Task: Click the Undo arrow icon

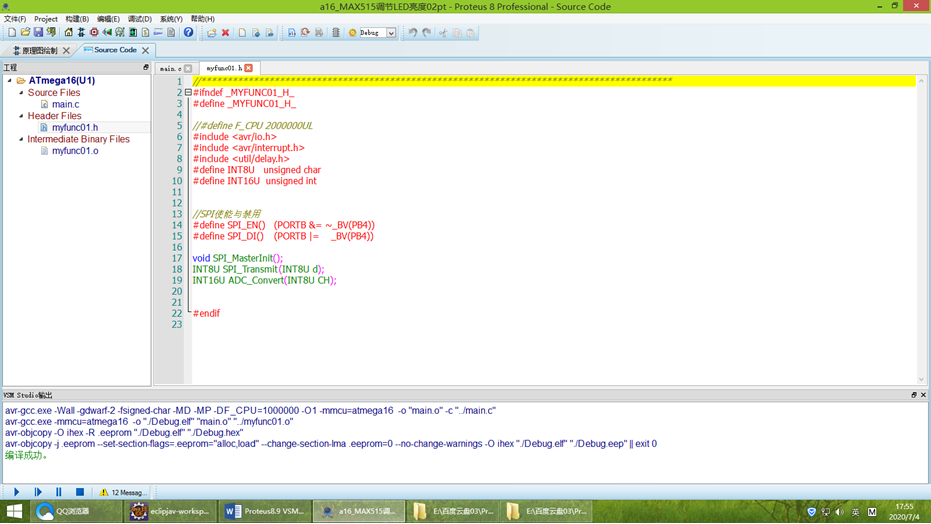Action: (413, 33)
